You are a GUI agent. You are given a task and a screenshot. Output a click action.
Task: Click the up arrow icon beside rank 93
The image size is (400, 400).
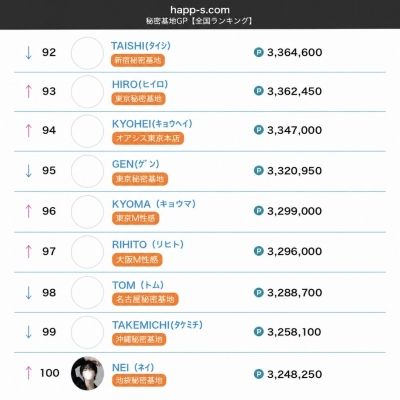(x=29, y=91)
